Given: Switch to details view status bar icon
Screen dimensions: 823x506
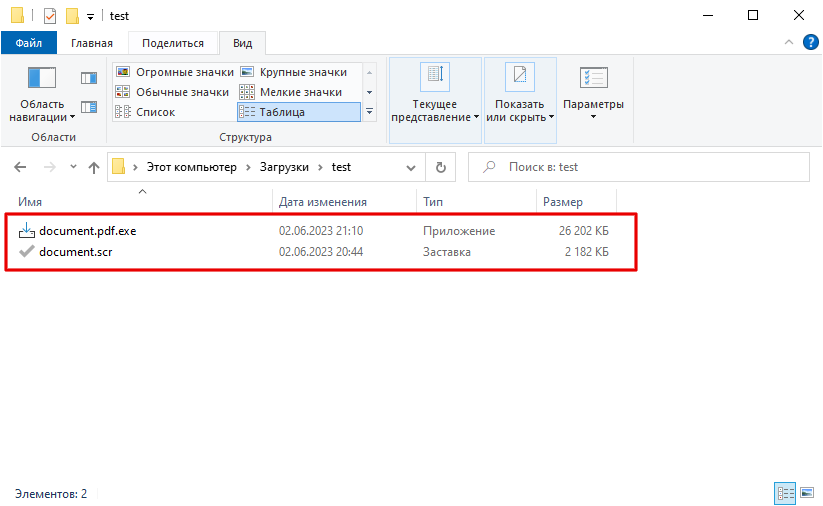Looking at the screenshot, I should [785, 493].
